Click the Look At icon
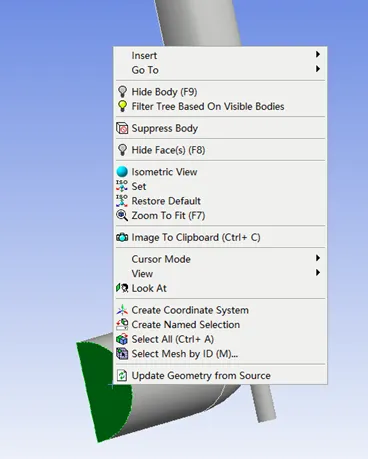The image size is (368, 459). coord(122,288)
